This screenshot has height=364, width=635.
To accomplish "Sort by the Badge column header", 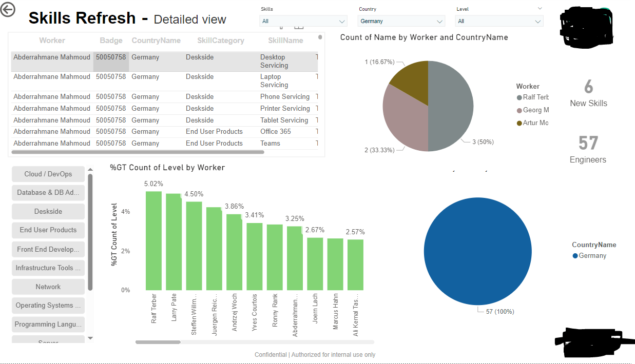I will point(111,41).
